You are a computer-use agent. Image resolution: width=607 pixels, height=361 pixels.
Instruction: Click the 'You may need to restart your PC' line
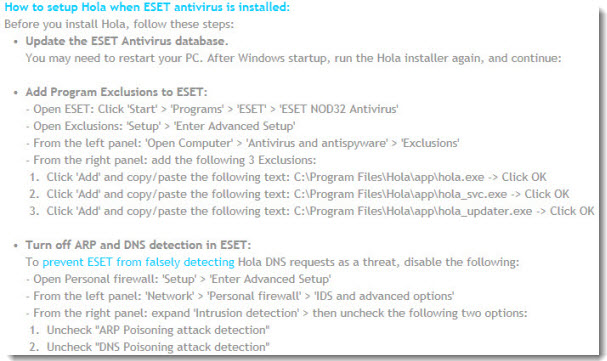(293, 58)
